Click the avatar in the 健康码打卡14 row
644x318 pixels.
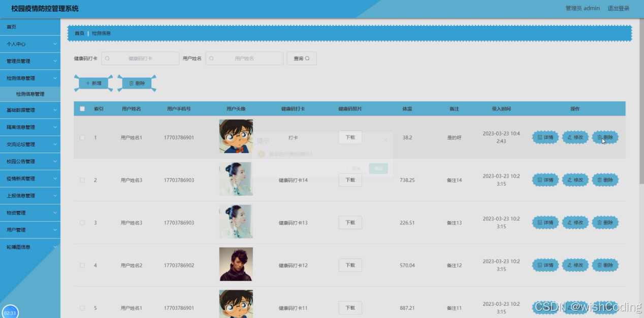pyautogui.click(x=236, y=179)
